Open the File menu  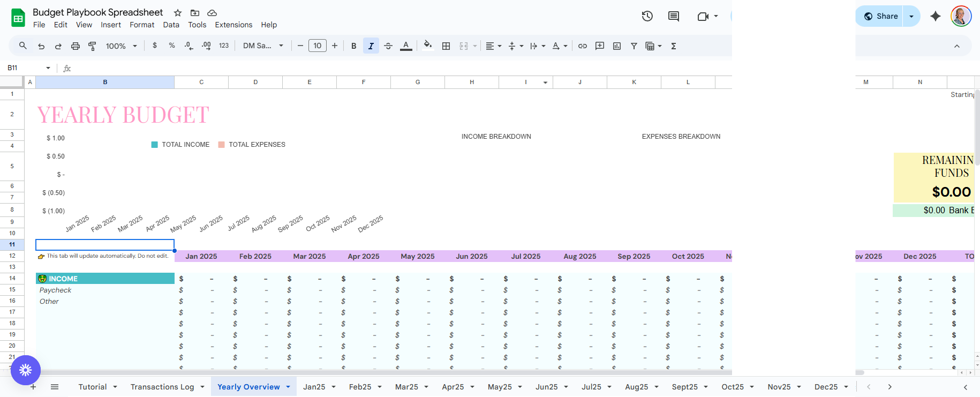click(39, 25)
